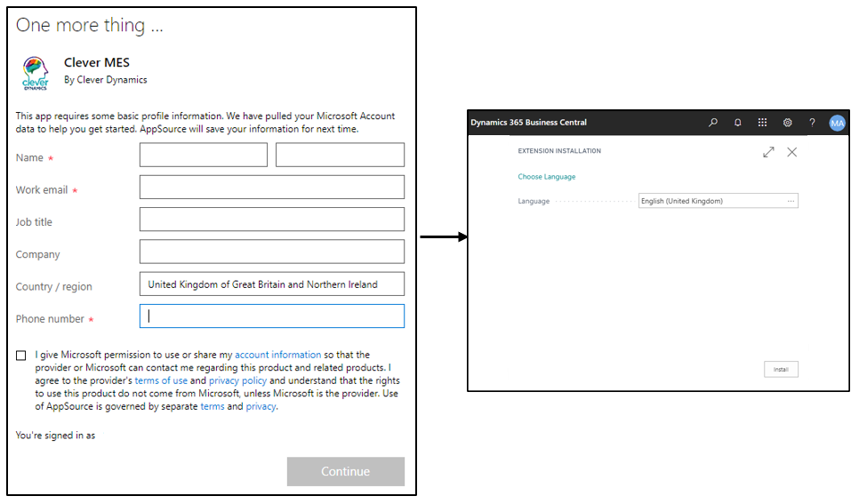This screenshot has width=859, height=504.
Task: Click the last name input field
Action: click(340, 155)
